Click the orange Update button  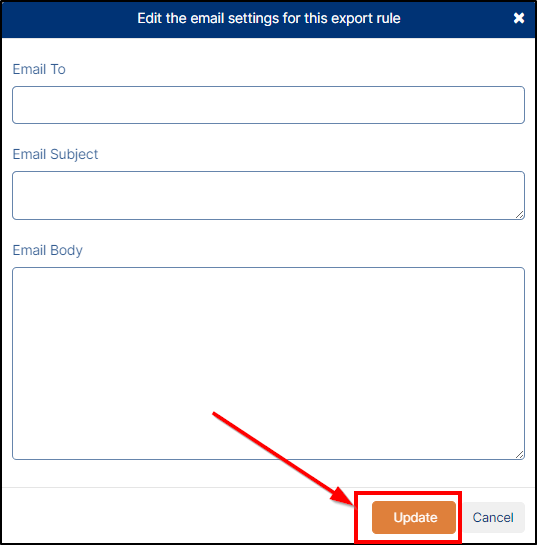click(414, 518)
